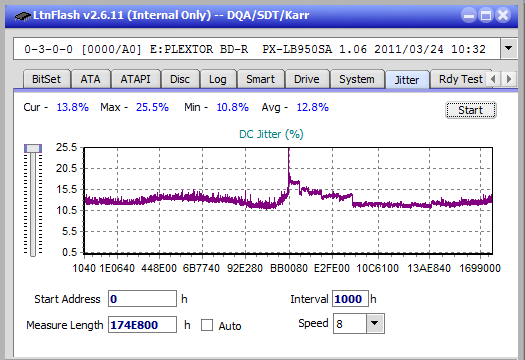Click the Measure Length field showing 174E800

tap(142, 325)
